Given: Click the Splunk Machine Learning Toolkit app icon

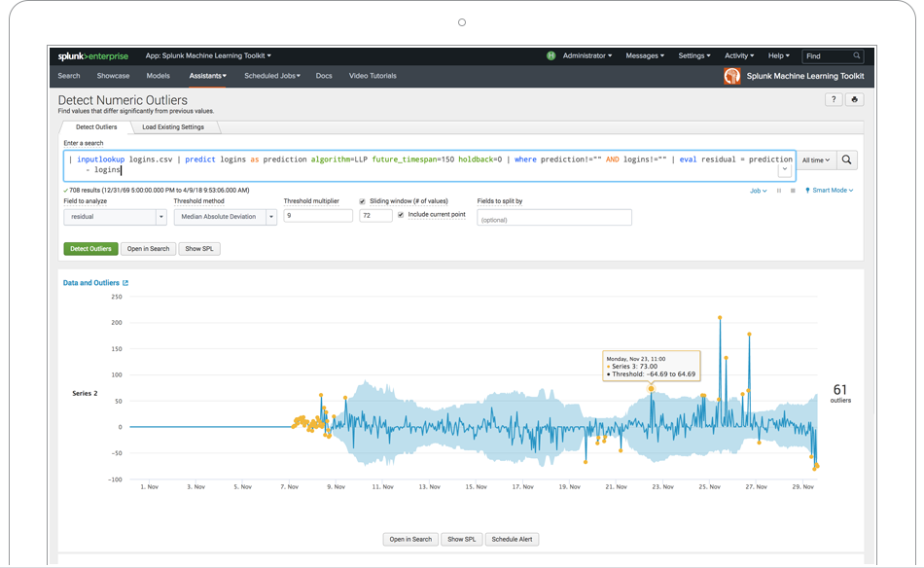Looking at the screenshot, I should pyautogui.click(x=732, y=76).
